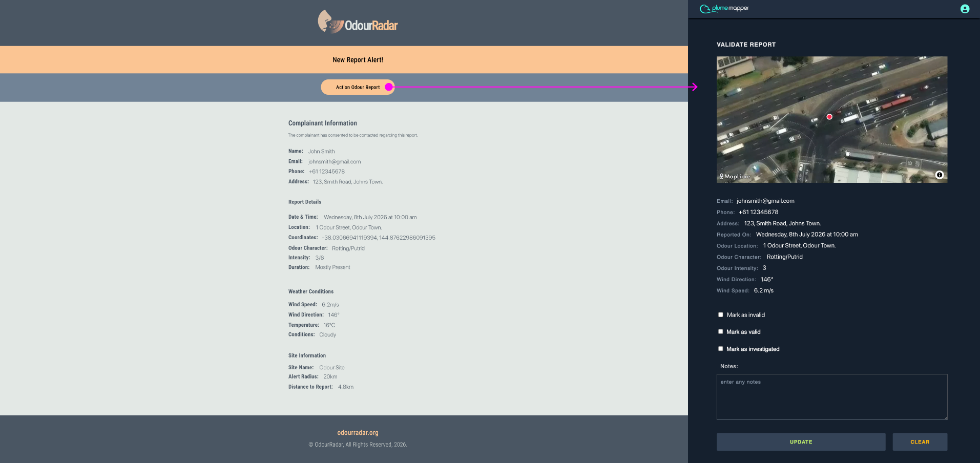Click the satellite map thumbnail
Image resolution: width=980 pixels, height=463 pixels.
point(832,119)
